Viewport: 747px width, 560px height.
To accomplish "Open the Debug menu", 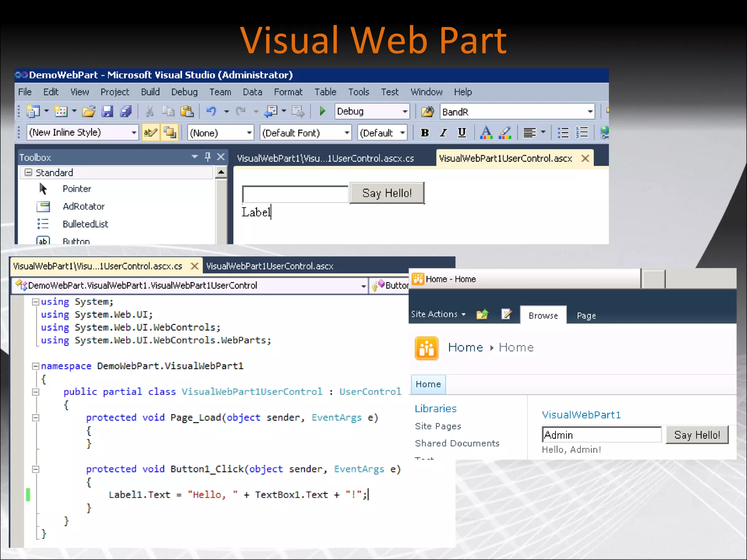I will point(185,92).
